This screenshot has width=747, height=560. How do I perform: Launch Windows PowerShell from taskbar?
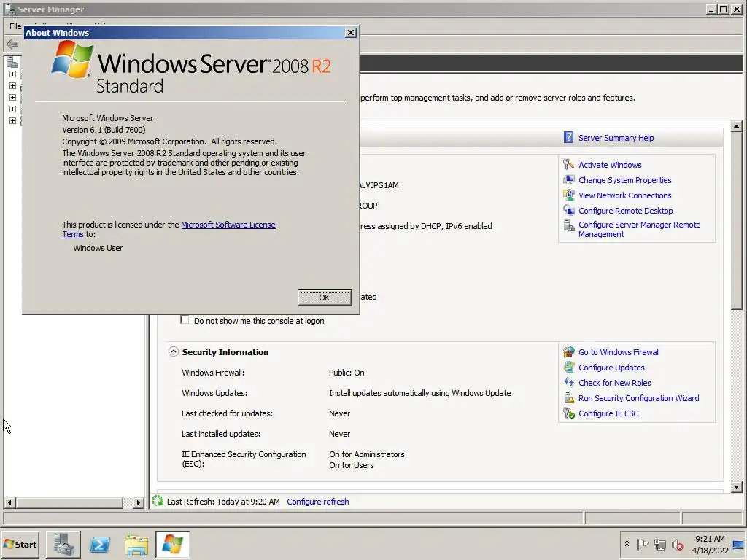100,544
